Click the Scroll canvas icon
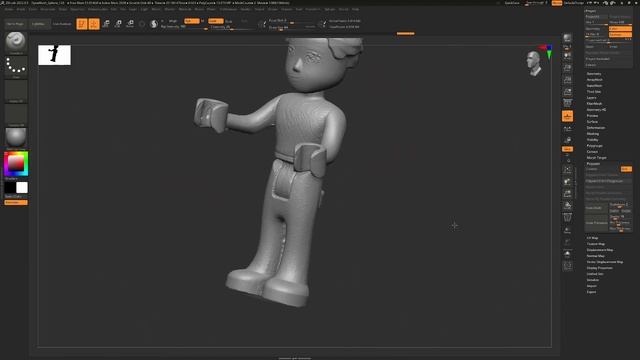640x360 pixels. 567,56
